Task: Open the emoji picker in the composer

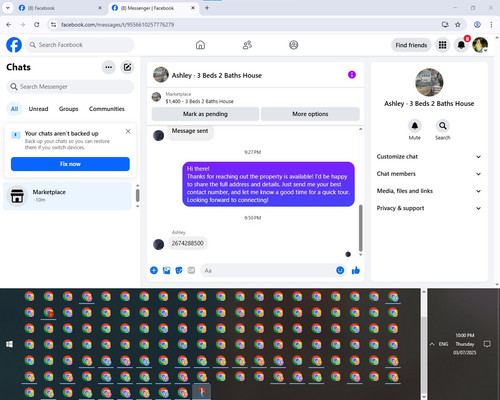Action: pos(340,270)
